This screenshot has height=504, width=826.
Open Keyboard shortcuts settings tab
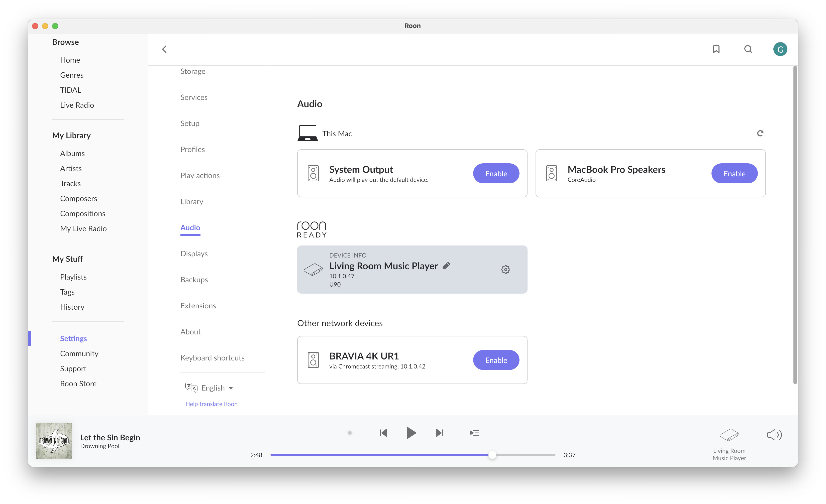coord(213,357)
